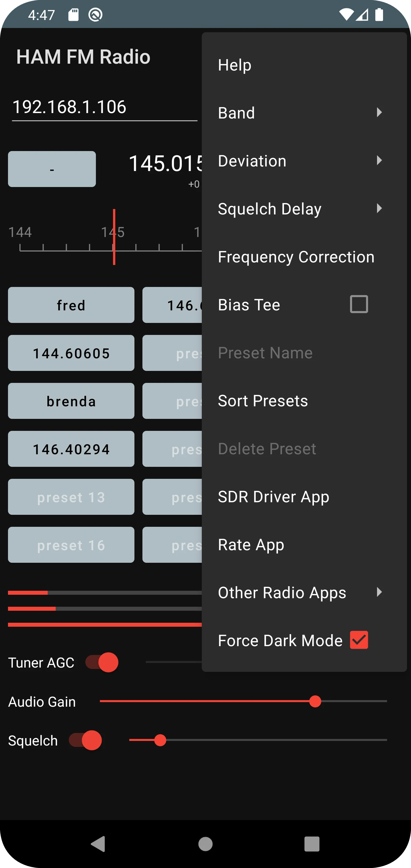Tap the battery icon in status bar
Screen dimensions: 411x868
tap(379, 15)
